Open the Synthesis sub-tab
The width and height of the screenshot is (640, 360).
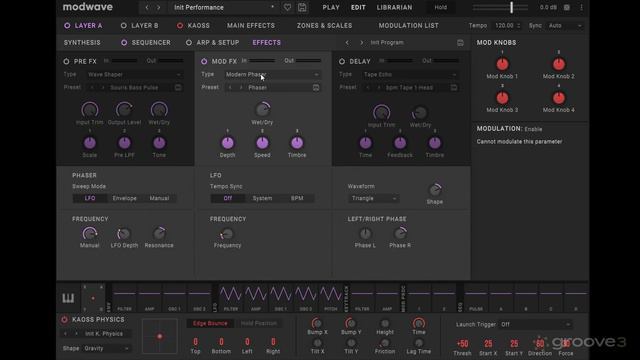point(82,42)
